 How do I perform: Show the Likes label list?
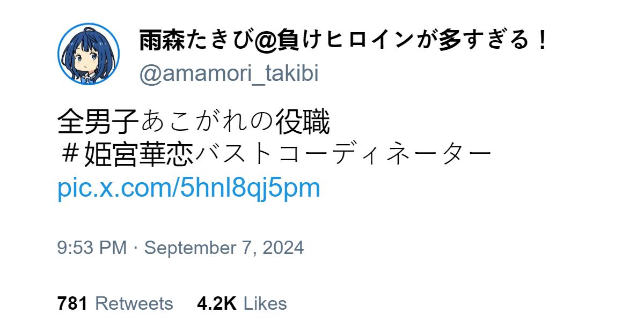coord(265,303)
